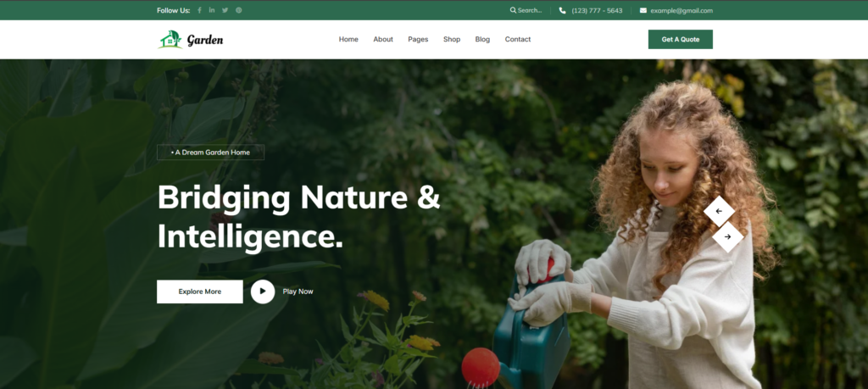Image resolution: width=868 pixels, height=389 pixels.
Task: Expand the Shop menu
Action: pyautogui.click(x=452, y=39)
